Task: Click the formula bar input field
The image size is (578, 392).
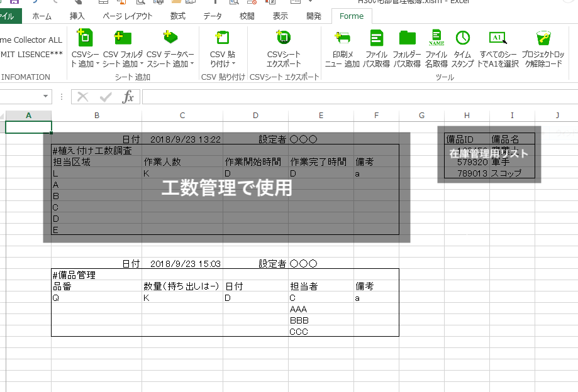Action: tap(360, 97)
